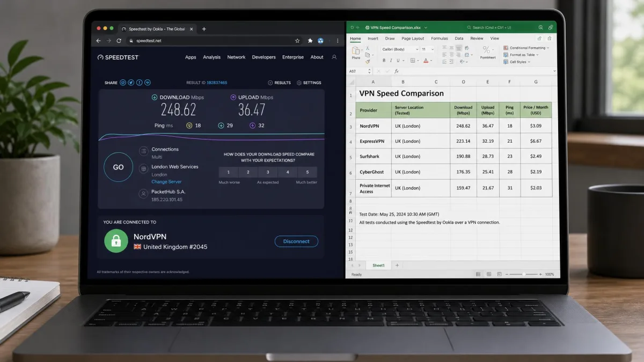Open Speedtest SETTINGS

[309, 83]
